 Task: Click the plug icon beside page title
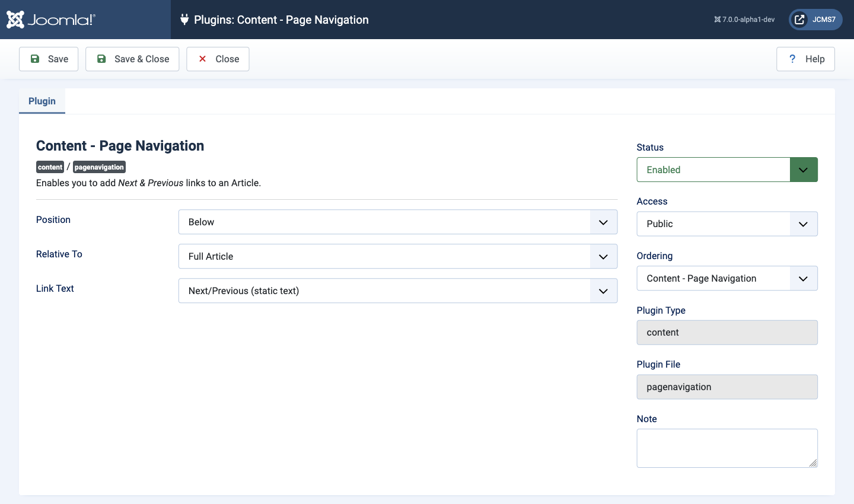(x=184, y=20)
